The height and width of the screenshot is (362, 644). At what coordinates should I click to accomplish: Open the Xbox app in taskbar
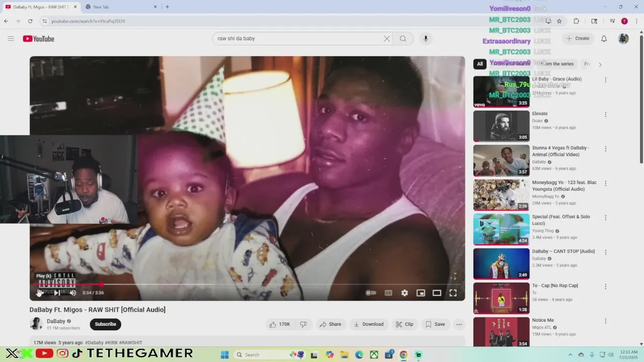(x=374, y=354)
